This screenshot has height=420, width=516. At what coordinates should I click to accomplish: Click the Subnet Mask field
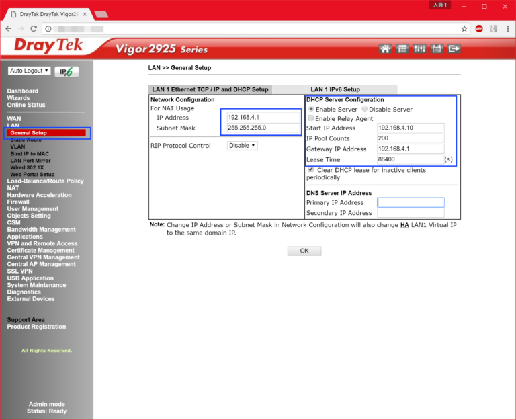pyautogui.click(x=263, y=128)
